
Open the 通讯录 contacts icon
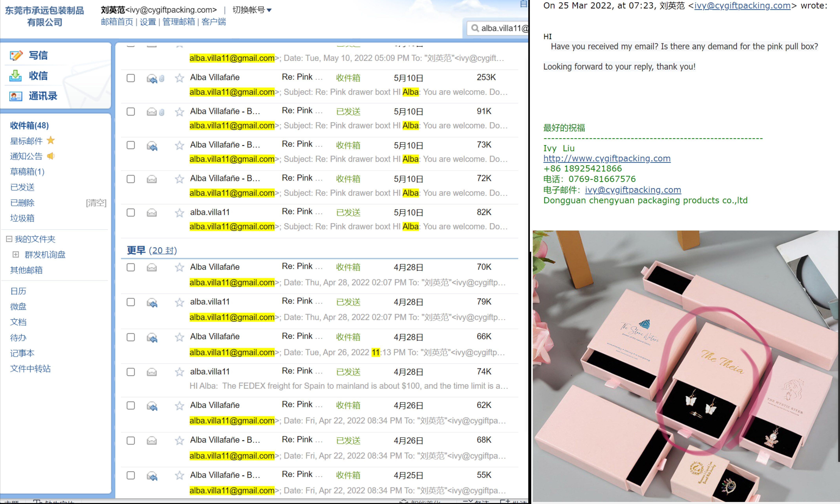pos(16,96)
